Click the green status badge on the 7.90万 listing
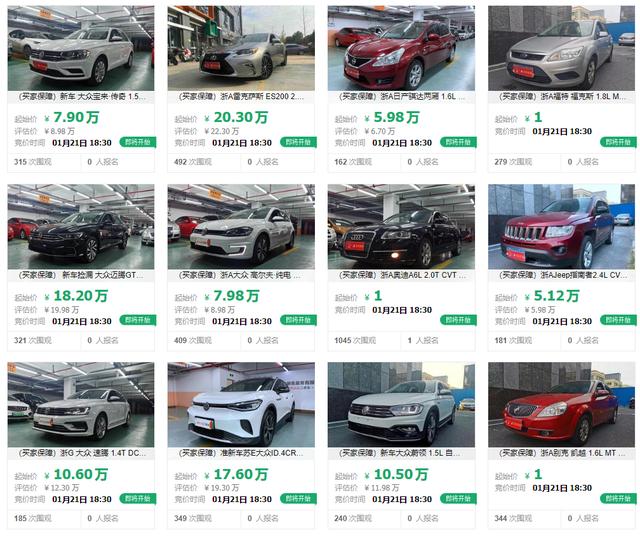 point(138,142)
